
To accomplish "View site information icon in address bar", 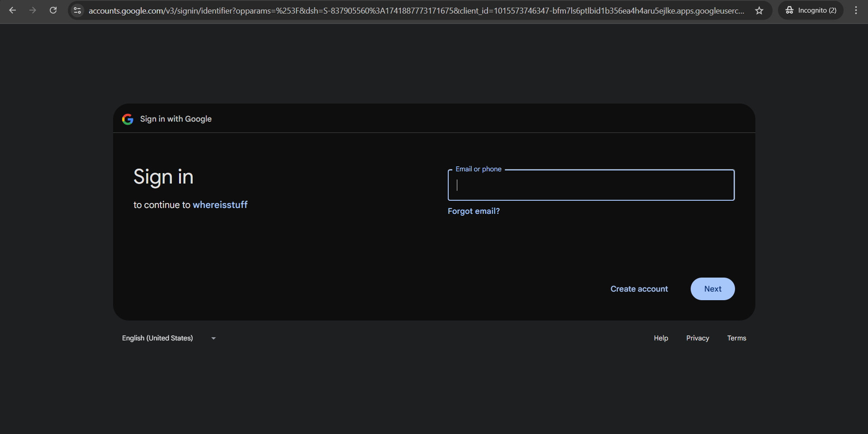I will click(x=77, y=10).
